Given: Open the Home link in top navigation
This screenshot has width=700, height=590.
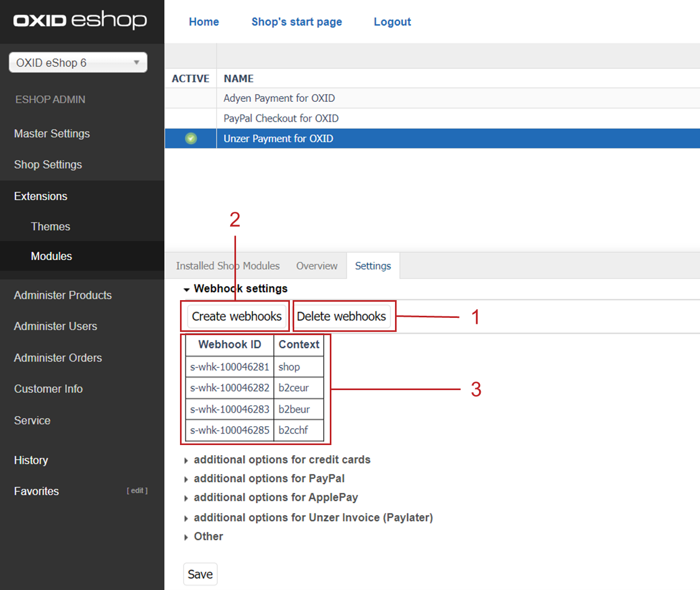Looking at the screenshot, I should pyautogui.click(x=204, y=22).
